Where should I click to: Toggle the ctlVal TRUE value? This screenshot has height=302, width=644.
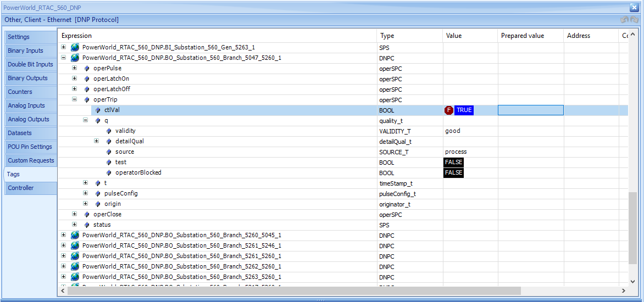(x=464, y=110)
